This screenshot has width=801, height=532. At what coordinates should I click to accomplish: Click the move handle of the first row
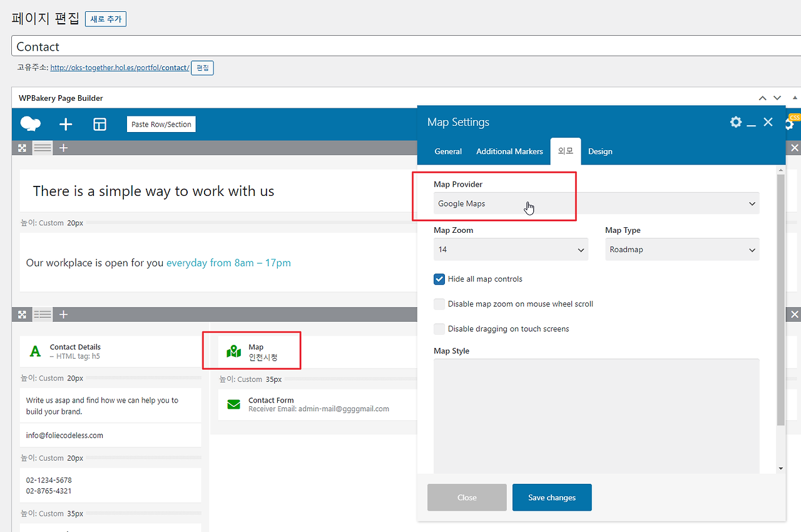(22, 148)
